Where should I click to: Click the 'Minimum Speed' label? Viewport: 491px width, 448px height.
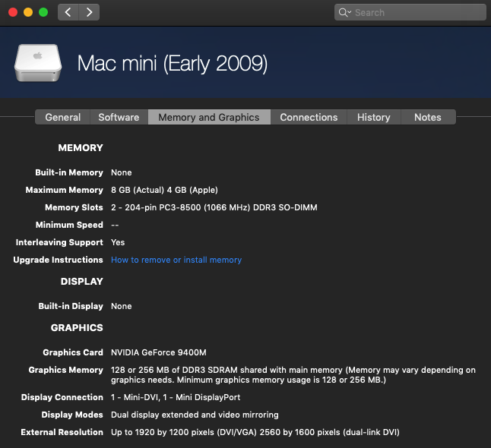[x=69, y=225]
